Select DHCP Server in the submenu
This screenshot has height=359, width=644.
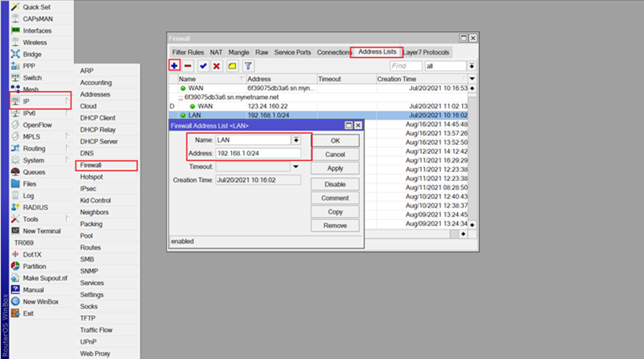[98, 141]
